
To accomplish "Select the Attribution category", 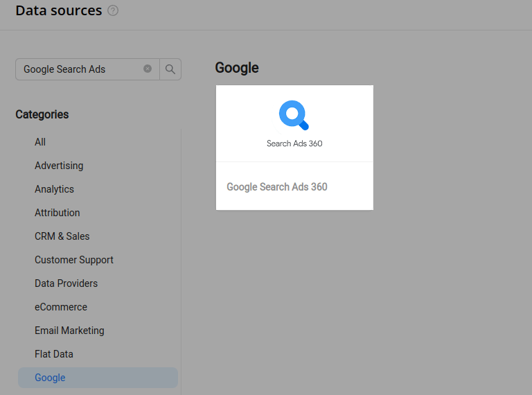I will click(x=57, y=213).
